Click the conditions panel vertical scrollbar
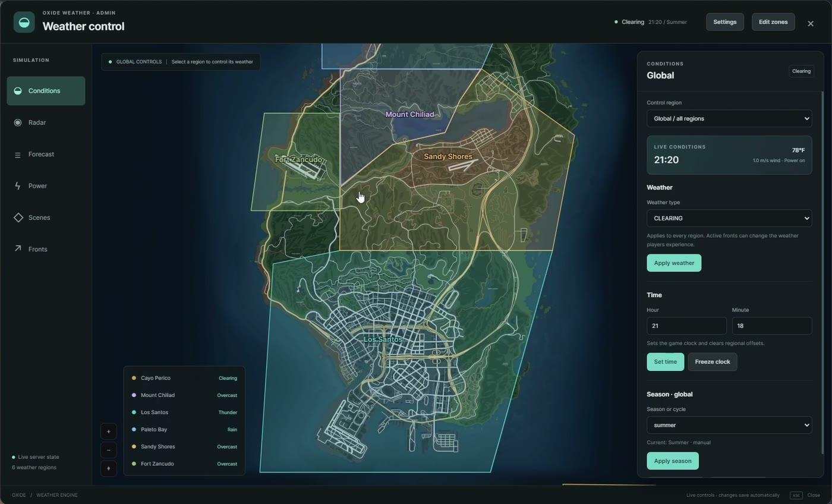This screenshot has height=504, width=832. pos(822,273)
